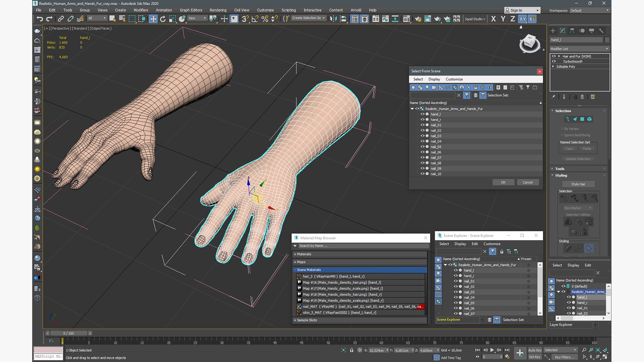Click the Key Filters button

pos(564,357)
